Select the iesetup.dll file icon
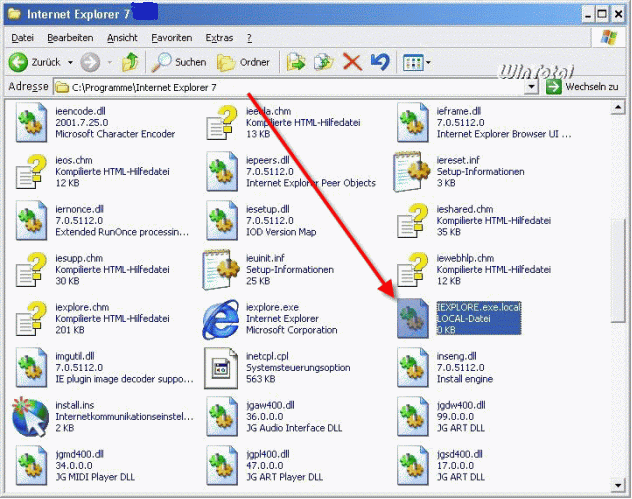This screenshot has width=632, height=499. tap(222, 221)
